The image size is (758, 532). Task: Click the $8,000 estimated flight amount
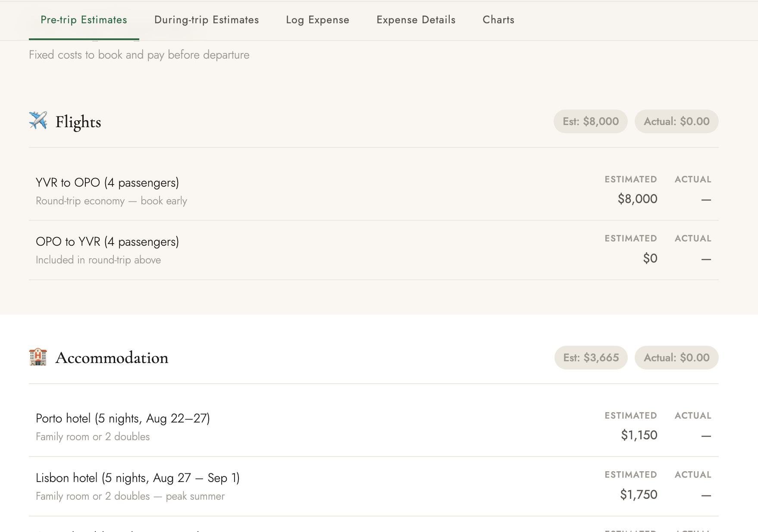click(x=637, y=199)
